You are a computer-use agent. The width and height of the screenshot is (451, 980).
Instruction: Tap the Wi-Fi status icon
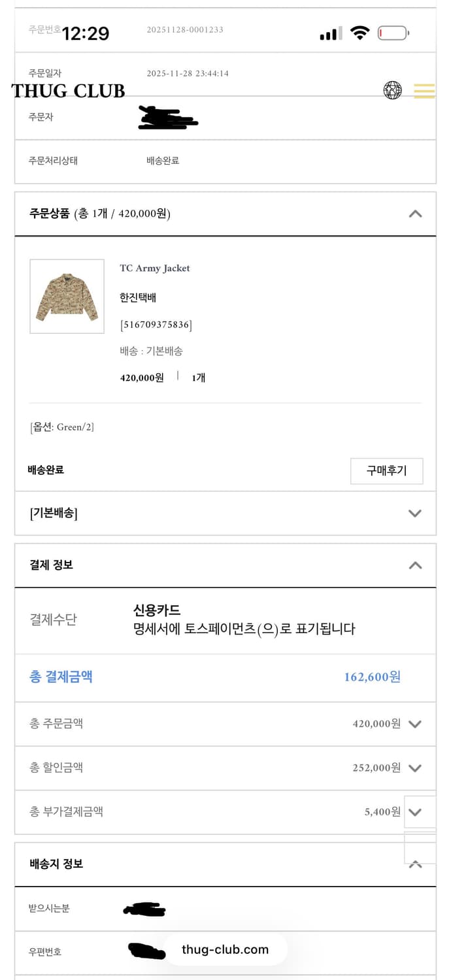click(x=359, y=31)
